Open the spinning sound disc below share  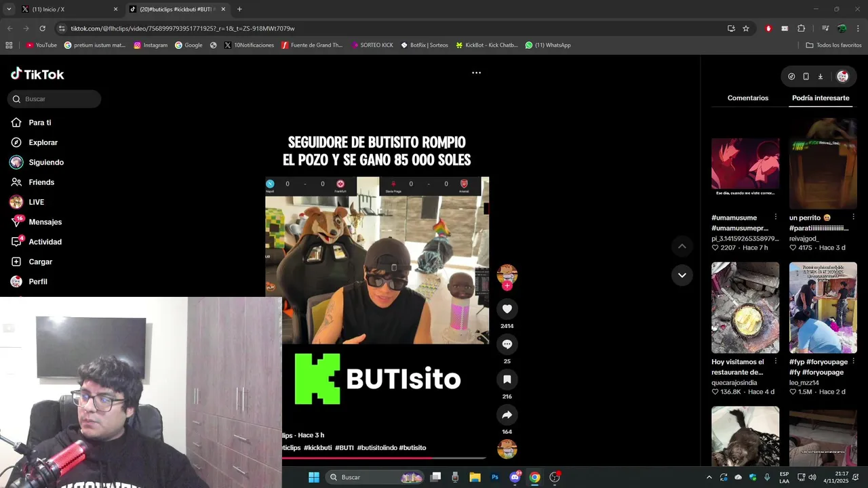pos(507,449)
